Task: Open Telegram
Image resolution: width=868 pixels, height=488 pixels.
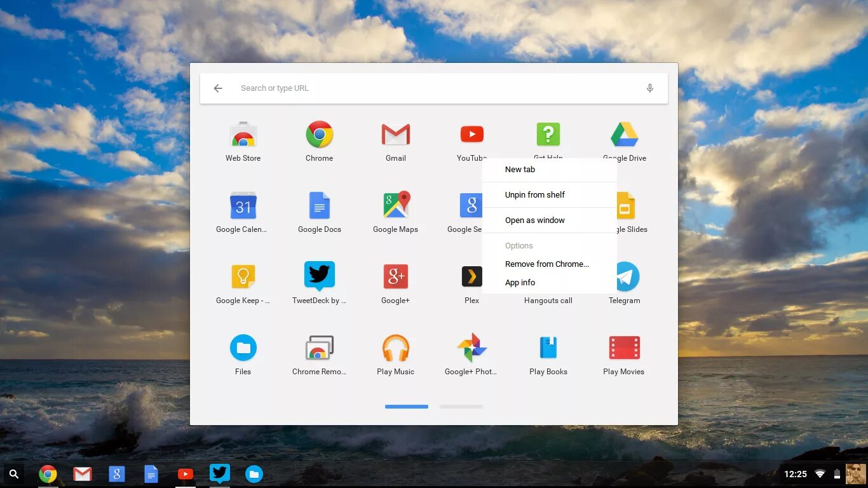Action: point(624,276)
